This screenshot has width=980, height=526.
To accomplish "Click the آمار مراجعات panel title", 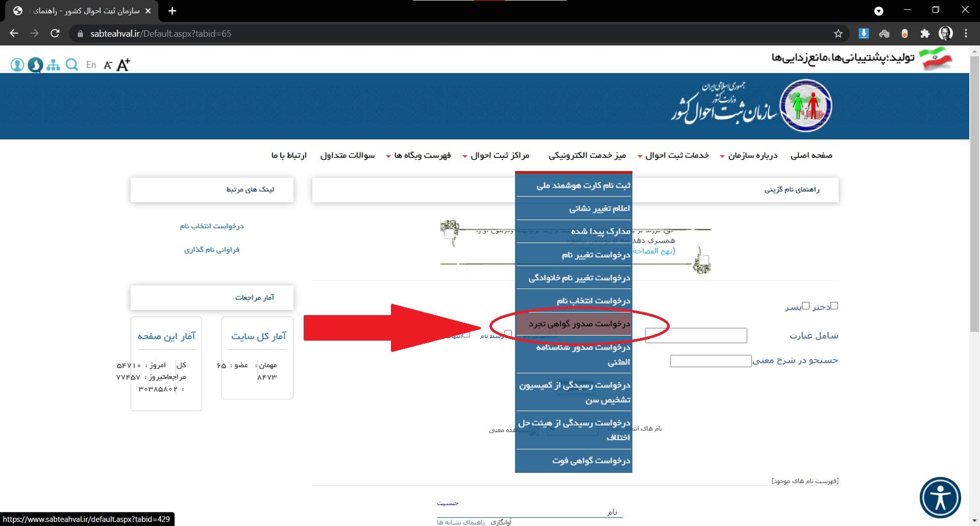I will click(254, 298).
